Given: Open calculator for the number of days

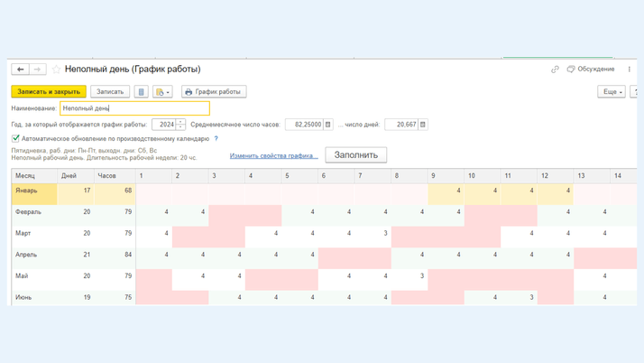Looking at the screenshot, I should click(x=423, y=124).
